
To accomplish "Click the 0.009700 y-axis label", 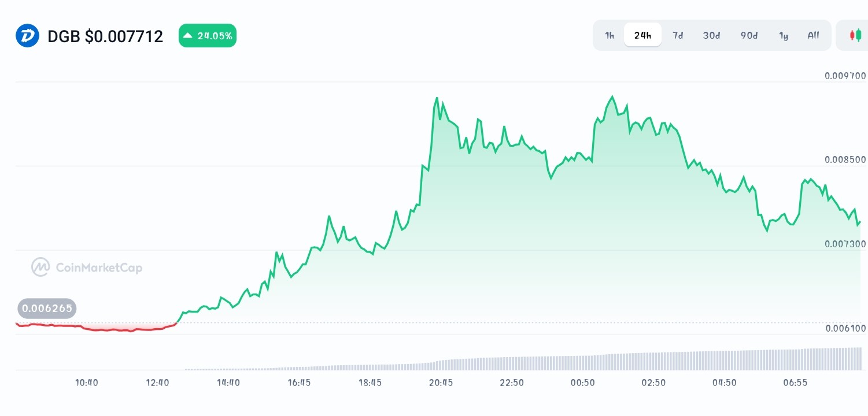I will pyautogui.click(x=845, y=76).
